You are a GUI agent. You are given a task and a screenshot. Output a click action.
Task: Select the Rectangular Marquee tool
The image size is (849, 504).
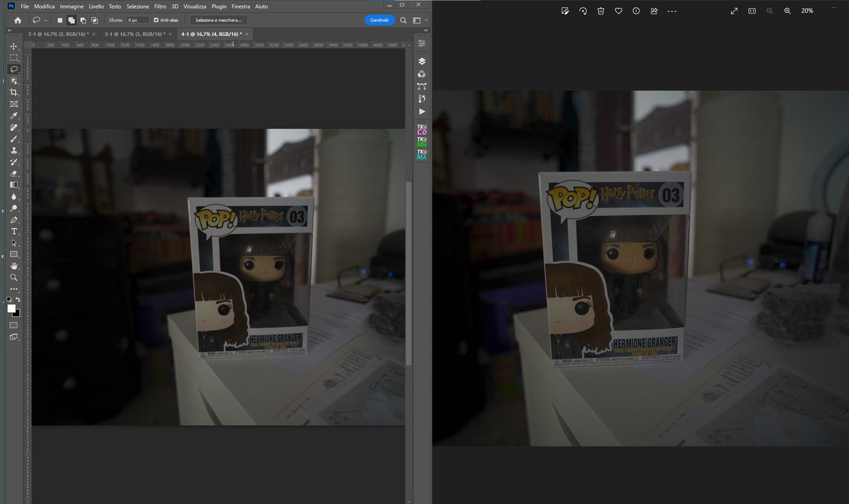point(14,58)
